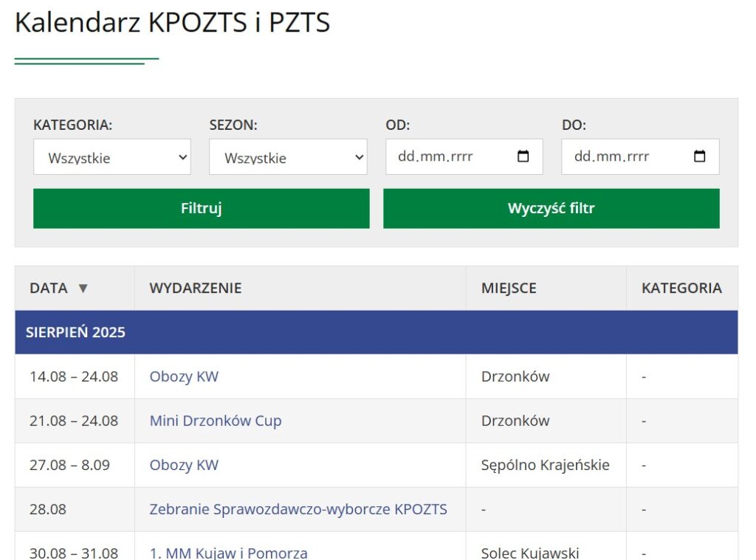
Task: Click the MIEJSCE column header
Action: coord(509,288)
